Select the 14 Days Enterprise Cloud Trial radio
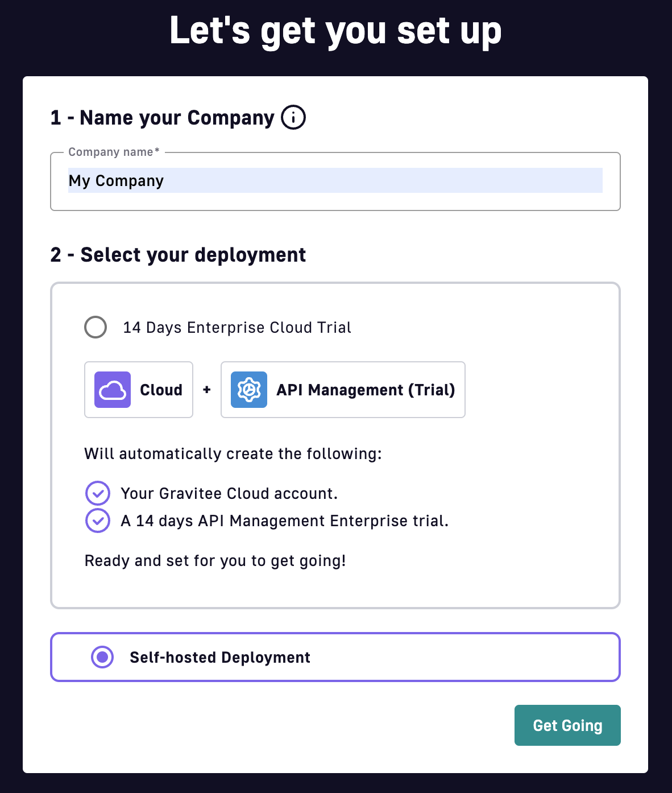This screenshot has height=793, width=672. pyautogui.click(x=96, y=327)
